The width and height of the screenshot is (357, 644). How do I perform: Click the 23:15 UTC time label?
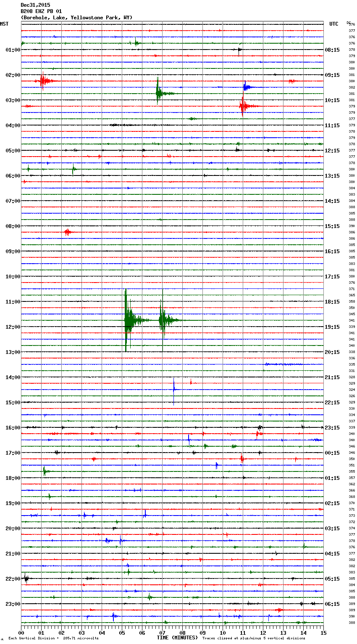332,428
